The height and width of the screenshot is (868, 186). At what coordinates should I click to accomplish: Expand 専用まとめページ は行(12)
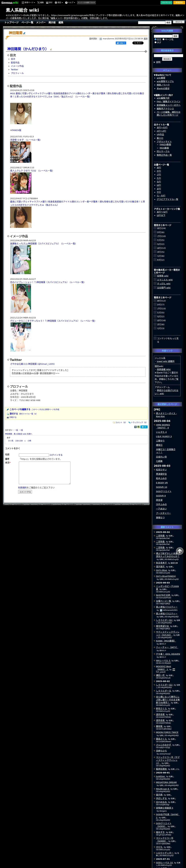pos(155,248)
